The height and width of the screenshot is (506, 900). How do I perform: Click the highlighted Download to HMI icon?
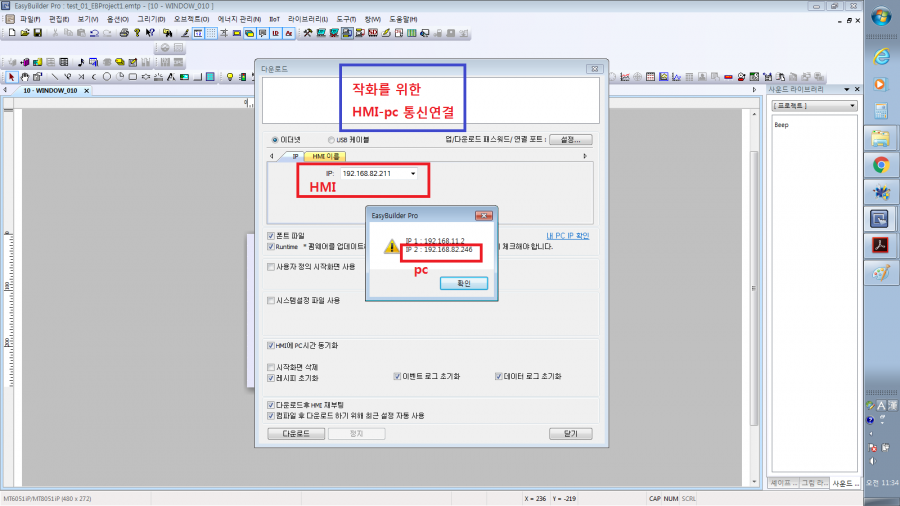[347, 33]
